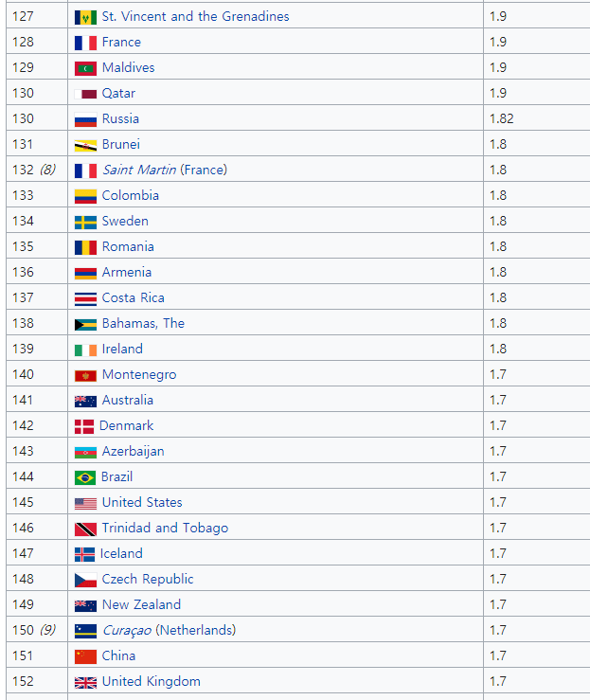
Task: Click the Sweden flag icon
Action: [x=85, y=222]
